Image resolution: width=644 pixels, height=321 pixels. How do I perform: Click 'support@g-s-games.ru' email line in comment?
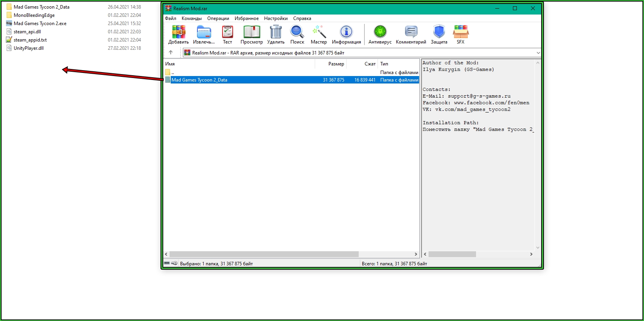pyautogui.click(x=467, y=96)
